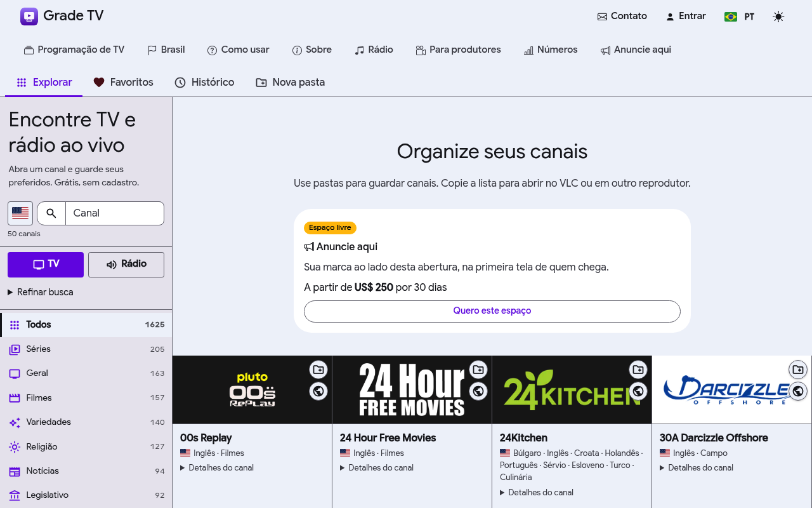Open the PT language selector
812x508 pixels.
[740, 17]
